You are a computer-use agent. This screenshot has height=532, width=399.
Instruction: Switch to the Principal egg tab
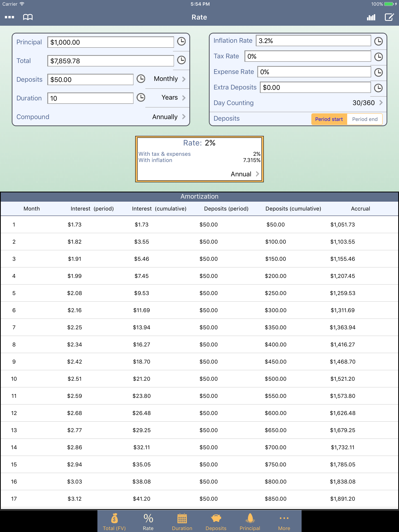click(250, 521)
